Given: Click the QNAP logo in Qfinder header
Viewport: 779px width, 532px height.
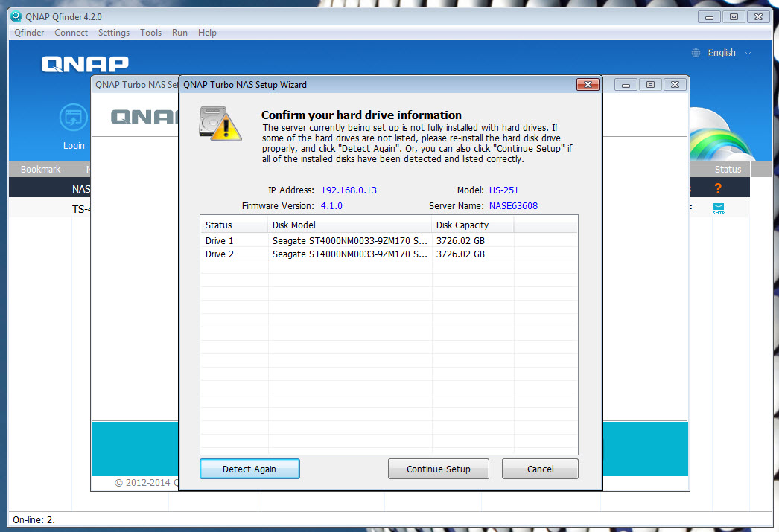Looking at the screenshot, I should pyautogui.click(x=85, y=64).
